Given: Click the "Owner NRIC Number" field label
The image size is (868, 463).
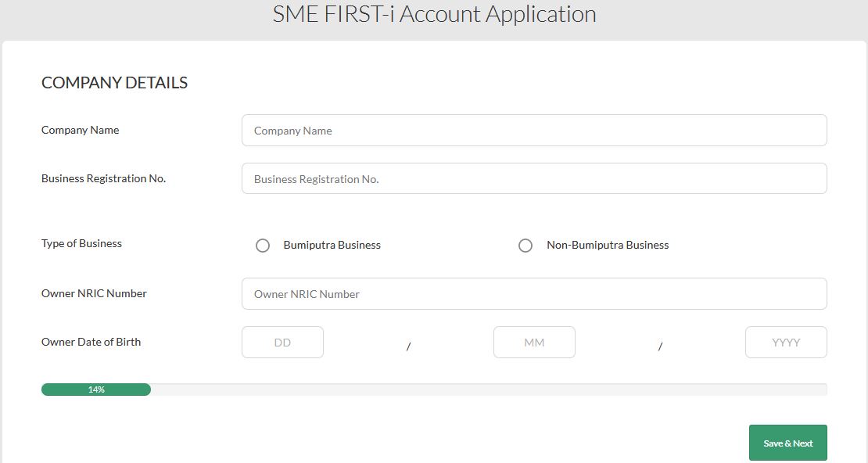Looking at the screenshot, I should (94, 293).
